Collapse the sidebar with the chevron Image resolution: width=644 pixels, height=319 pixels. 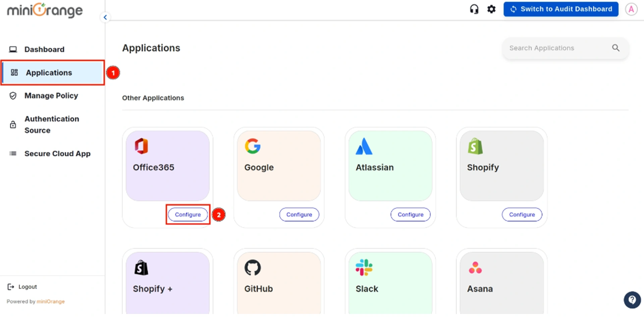(x=105, y=17)
